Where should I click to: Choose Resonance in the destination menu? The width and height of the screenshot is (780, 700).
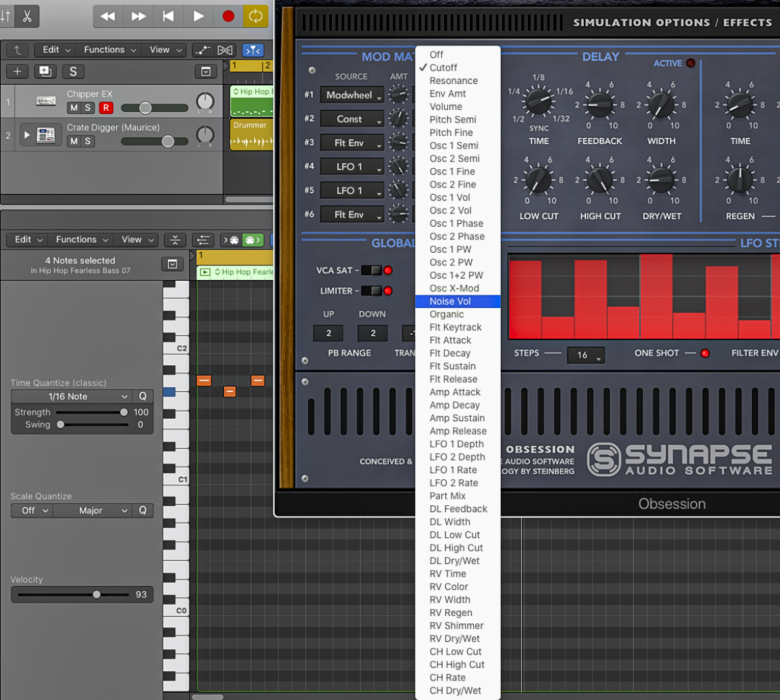coord(457,81)
